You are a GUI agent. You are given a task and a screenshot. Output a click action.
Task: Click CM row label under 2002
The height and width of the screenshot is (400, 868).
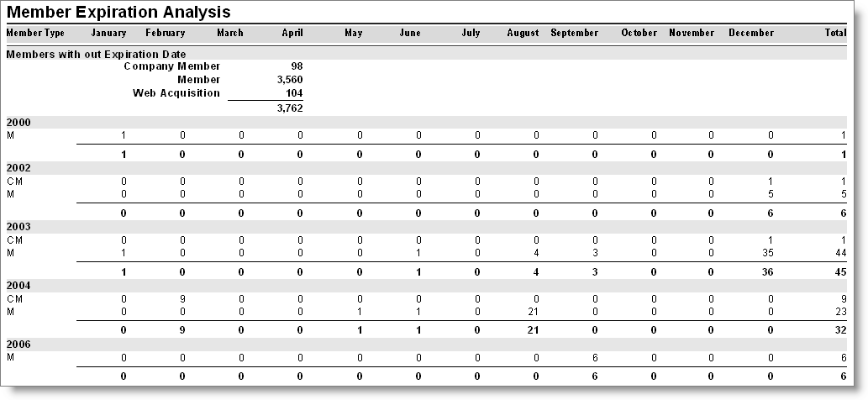15,181
